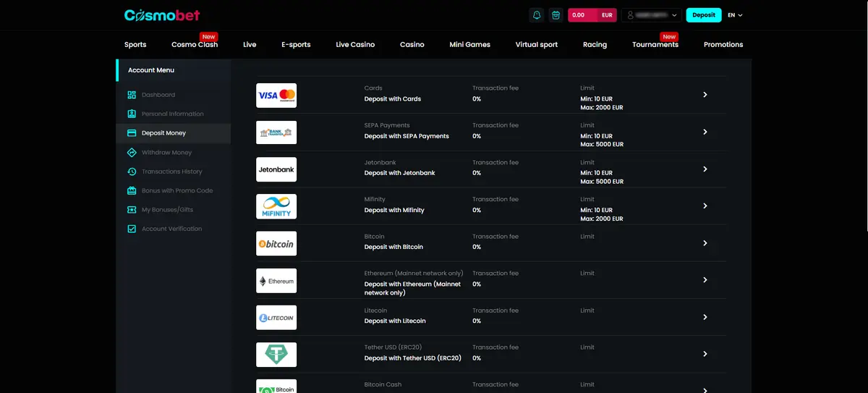The height and width of the screenshot is (393, 868).
Task: Click the Account Verification check icon
Action: coord(132,229)
